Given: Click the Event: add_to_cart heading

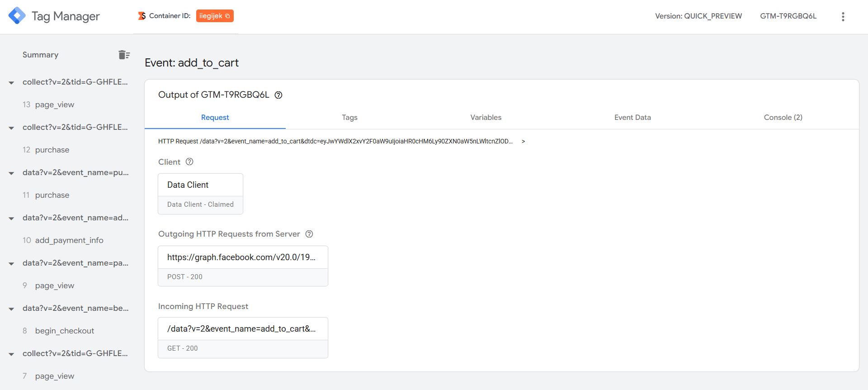Looking at the screenshot, I should [x=192, y=63].
